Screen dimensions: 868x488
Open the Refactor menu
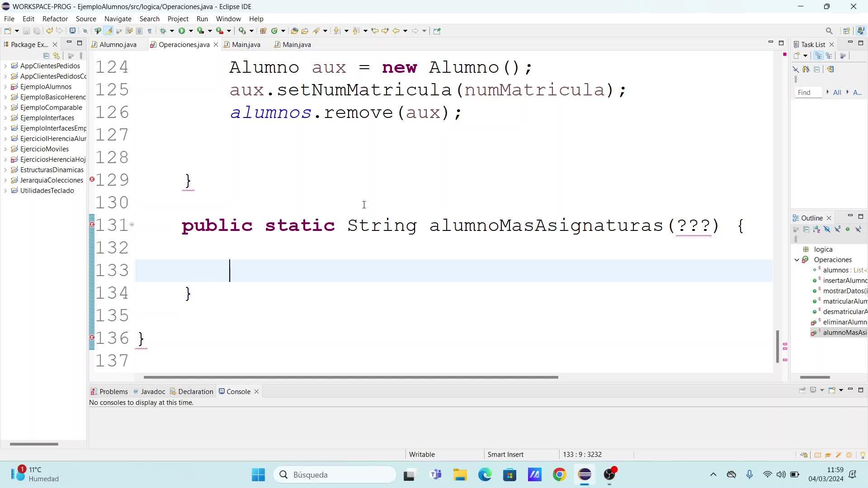point(55,19)
